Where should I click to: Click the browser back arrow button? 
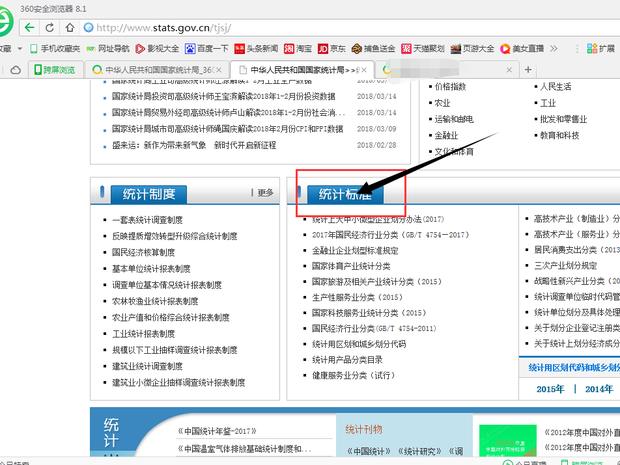(30, 28)
